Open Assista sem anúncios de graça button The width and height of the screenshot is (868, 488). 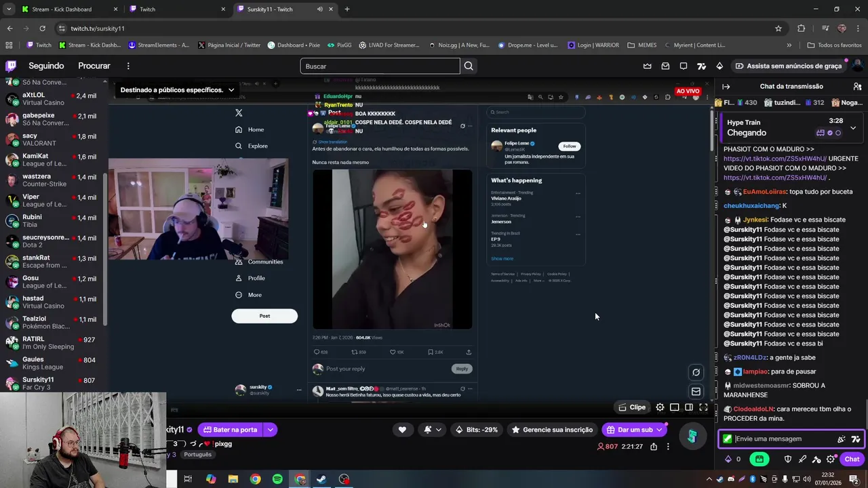click(788, 66)
